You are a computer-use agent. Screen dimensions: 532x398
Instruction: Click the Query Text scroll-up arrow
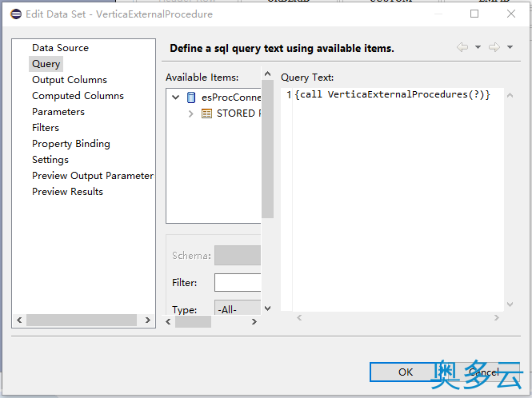510,95
